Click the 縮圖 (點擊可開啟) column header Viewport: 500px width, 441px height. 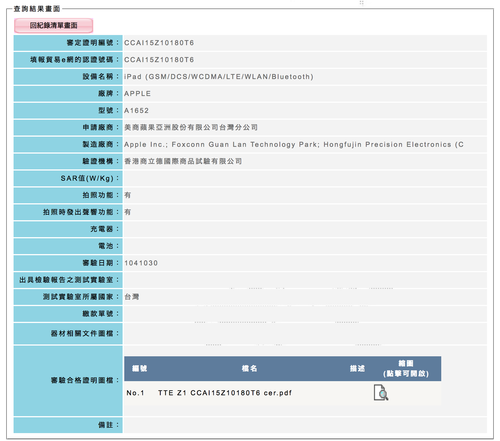(x=406, y=368)
